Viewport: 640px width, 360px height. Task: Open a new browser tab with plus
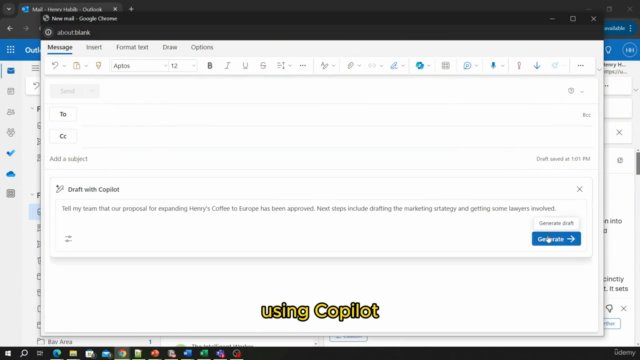131,9
